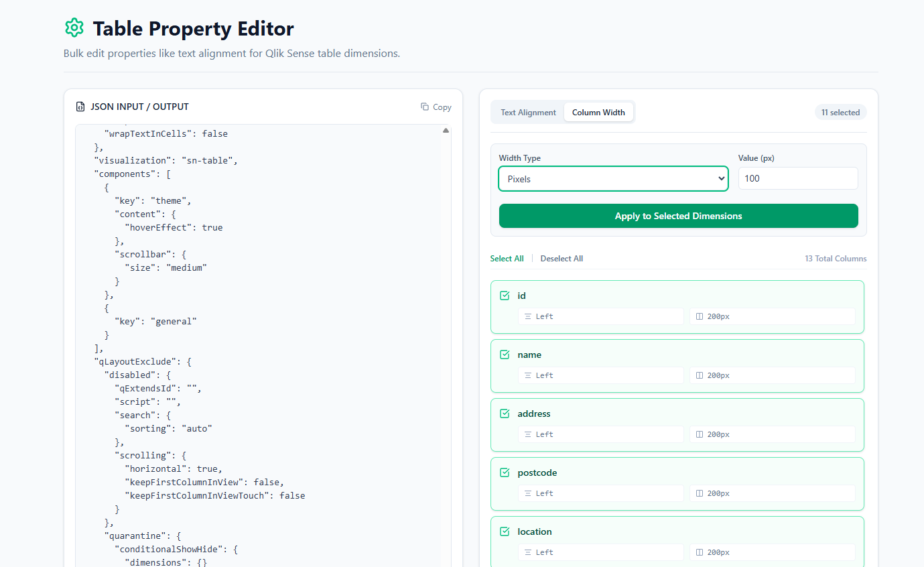
Task: Click the 11 selected badge
Action: (x=840, y=113)
